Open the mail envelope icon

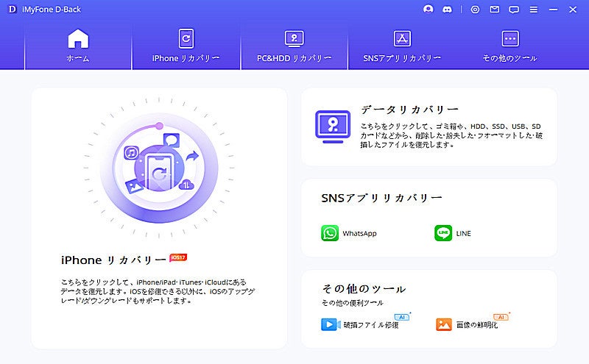pos(495,10)
